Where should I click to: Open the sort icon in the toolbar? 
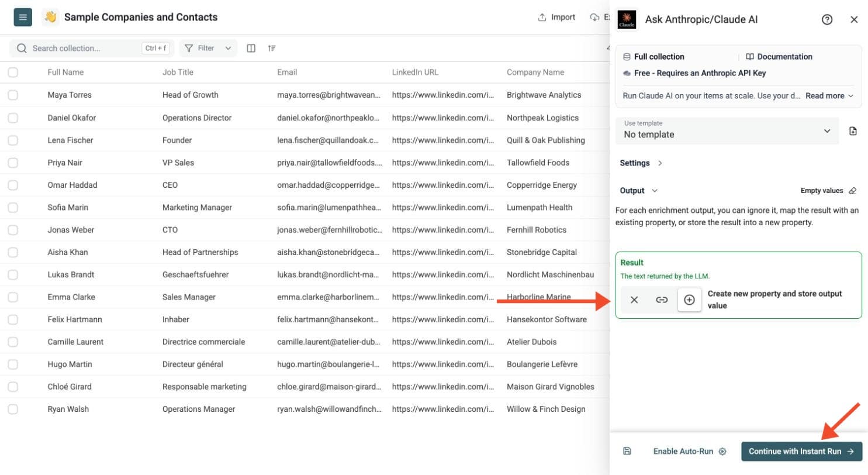(x=272, y=48)
